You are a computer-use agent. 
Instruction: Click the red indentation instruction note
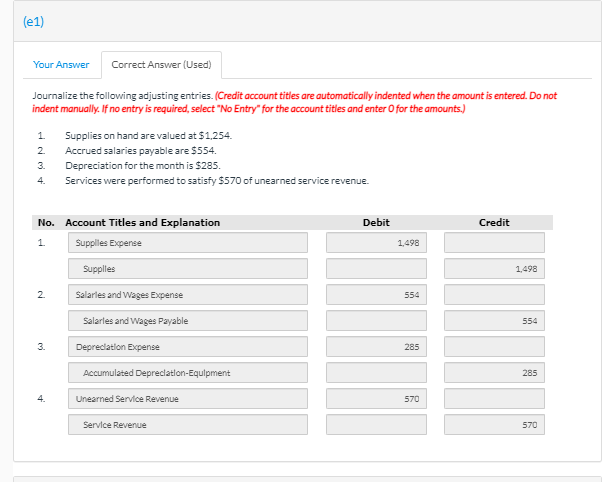294,102
